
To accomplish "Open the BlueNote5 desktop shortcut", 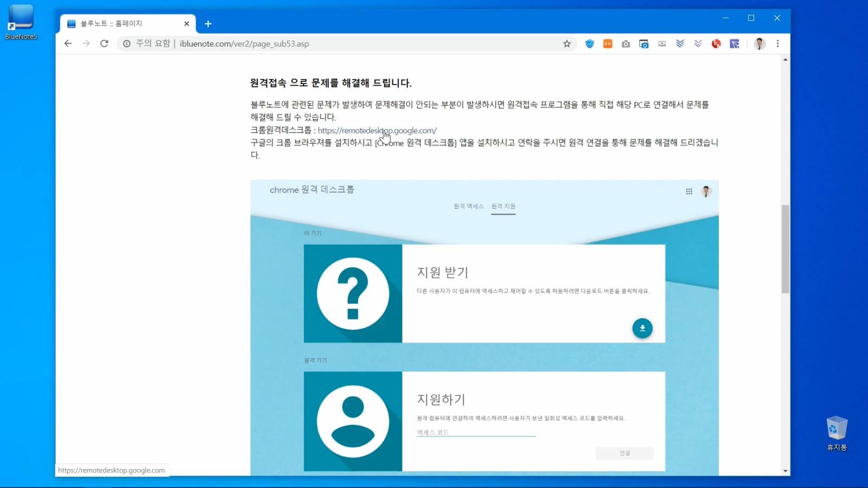I will tap(21, 22).
